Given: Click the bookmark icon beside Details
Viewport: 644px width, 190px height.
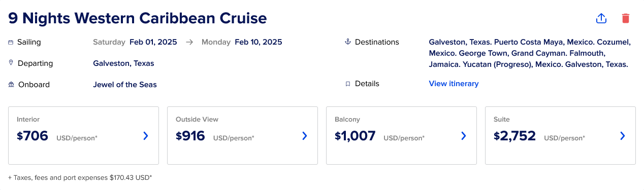Looking at the screenshot, I should [348, 84].
